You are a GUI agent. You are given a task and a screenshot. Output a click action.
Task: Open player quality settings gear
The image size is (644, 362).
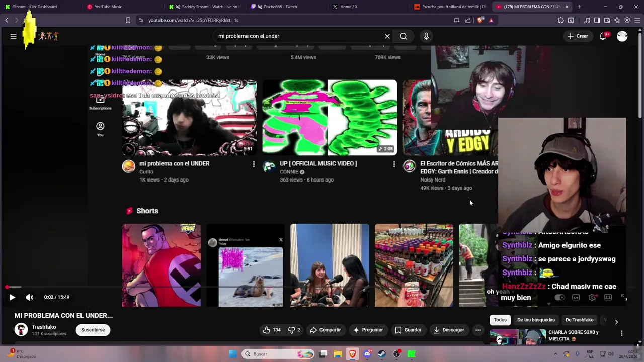pos(592,298)
